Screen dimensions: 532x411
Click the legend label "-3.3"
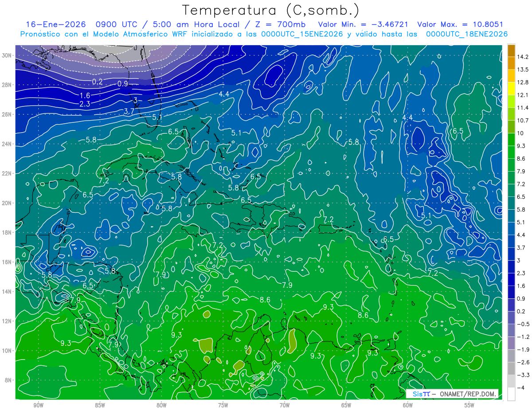(x=523, y=375)
